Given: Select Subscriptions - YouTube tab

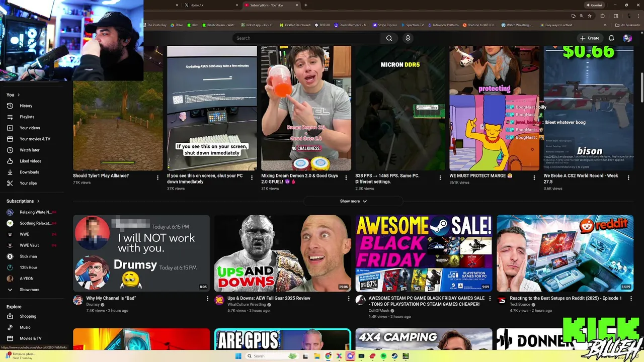Looking at the screenshot, I should point(271,5).
